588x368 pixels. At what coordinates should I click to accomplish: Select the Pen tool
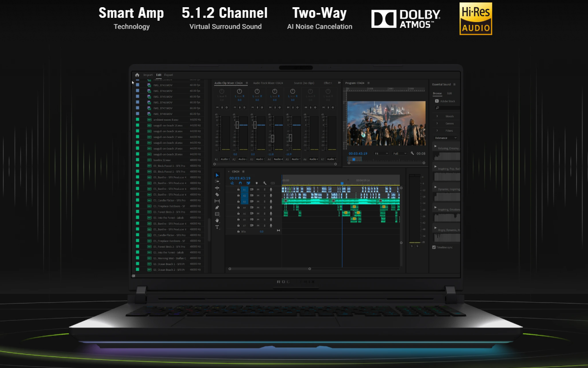(x=217, y=207)
